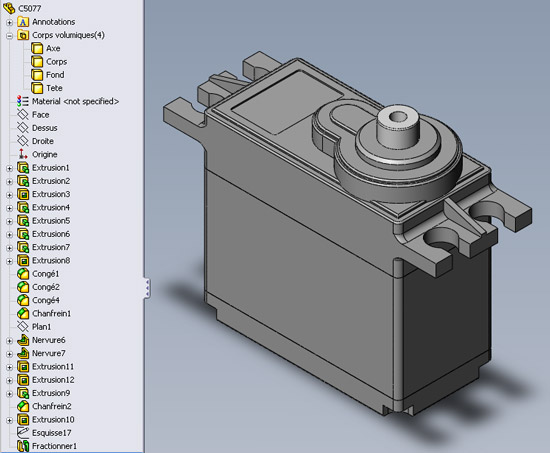Click the Nervure6 rib icon
Screen dimensions: 550x453
point(23,340)
